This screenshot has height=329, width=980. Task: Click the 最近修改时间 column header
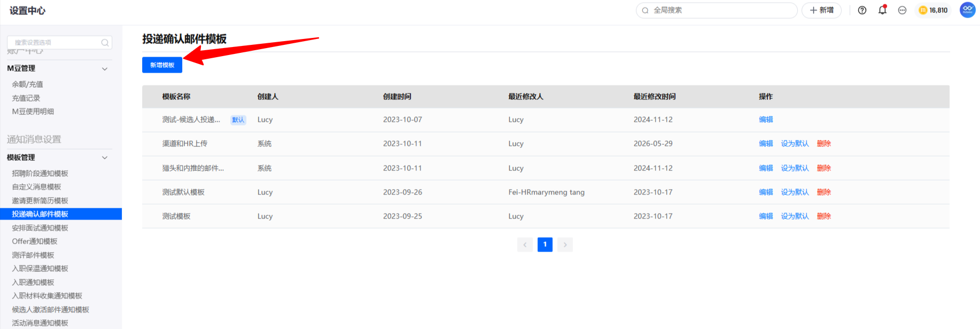[655, 97]
